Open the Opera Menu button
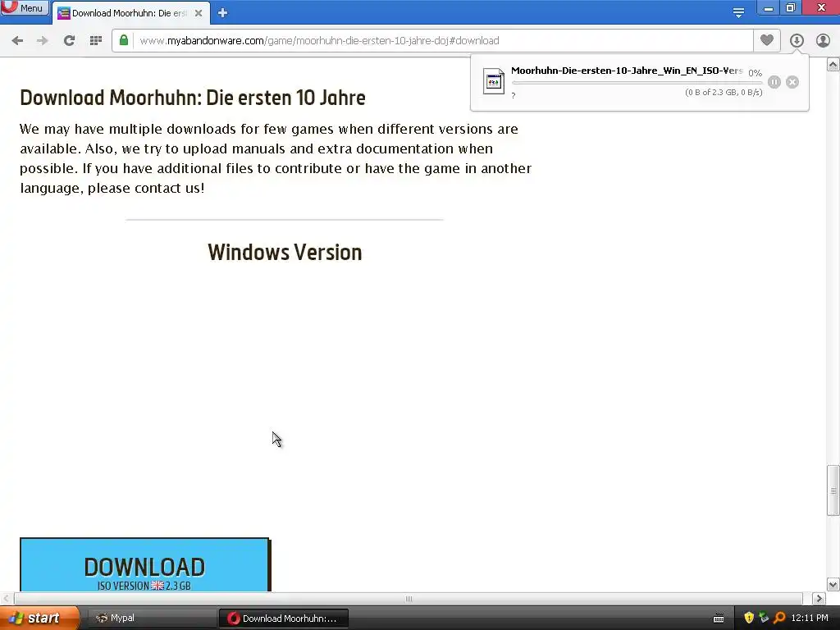 24,7
